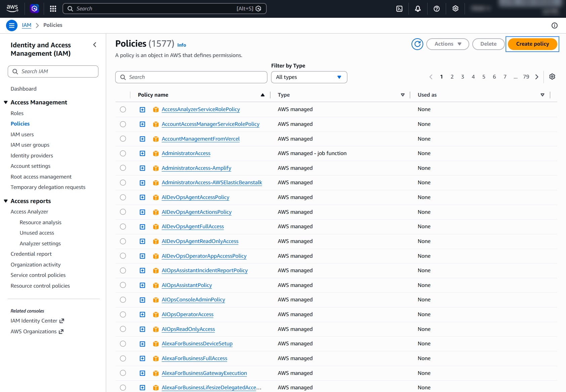Collapse the Access Management section
This screenshot has height=392, width=566.
[6, 102]
